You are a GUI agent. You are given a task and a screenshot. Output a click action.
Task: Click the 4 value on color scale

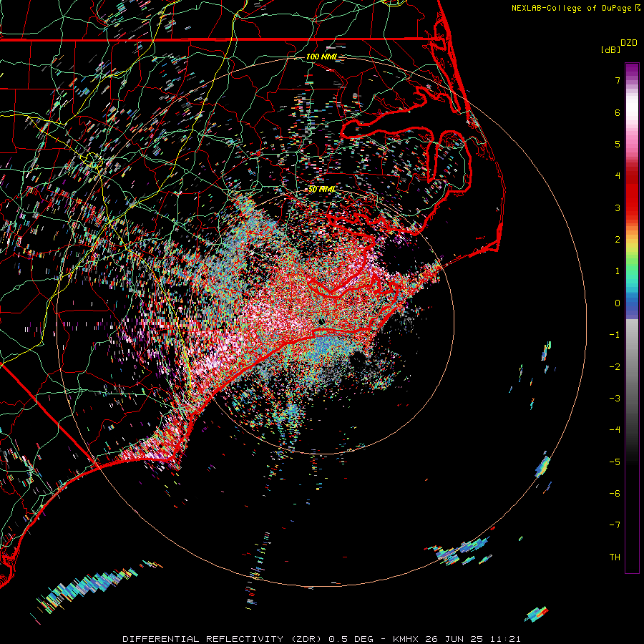click(618, 176)
